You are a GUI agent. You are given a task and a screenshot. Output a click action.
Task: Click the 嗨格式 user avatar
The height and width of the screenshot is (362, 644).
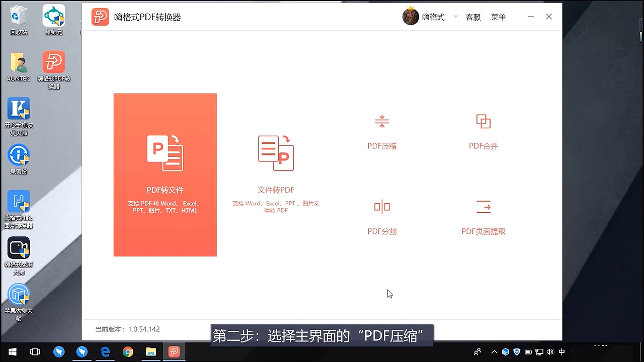coord(411,17)
